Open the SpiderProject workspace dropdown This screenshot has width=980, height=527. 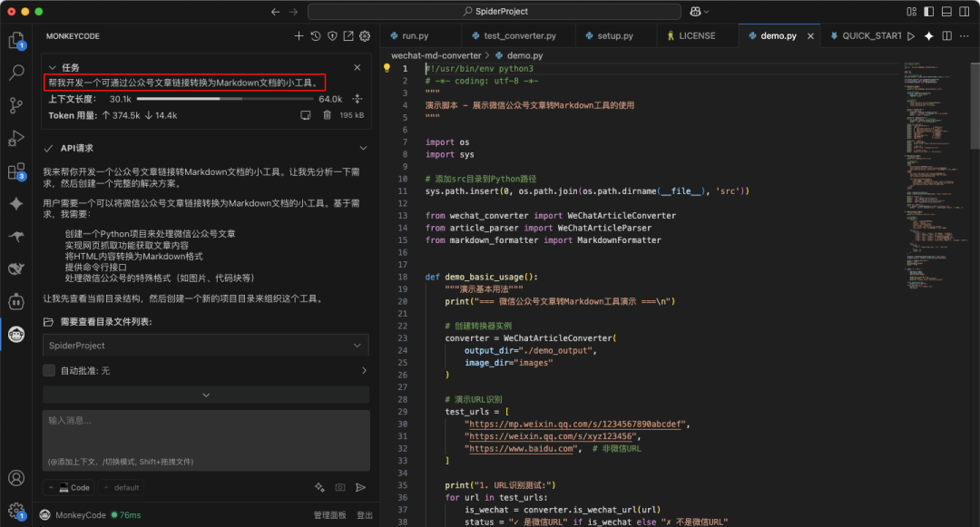point(206,346)
